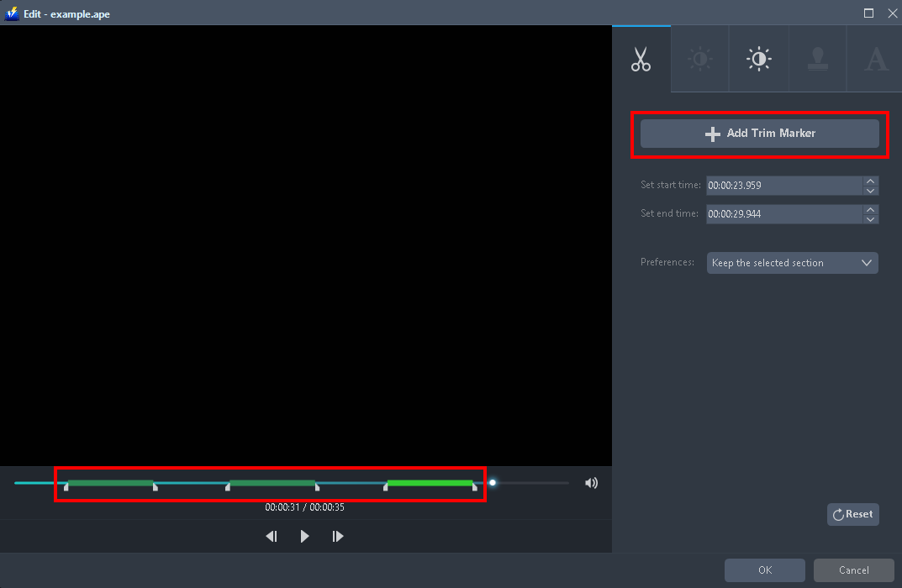Viewport: 902px width, 588px height.
Task: Confirm changes with OK
Action: click(x=764, y=570)
